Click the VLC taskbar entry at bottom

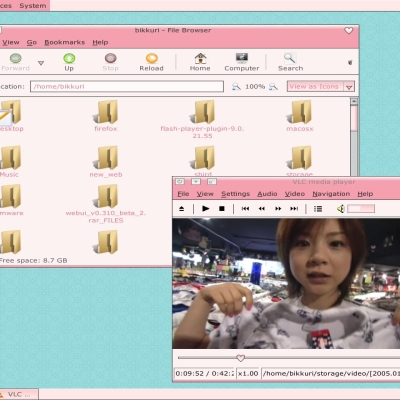pyautogui.click(x=19, y=394)
